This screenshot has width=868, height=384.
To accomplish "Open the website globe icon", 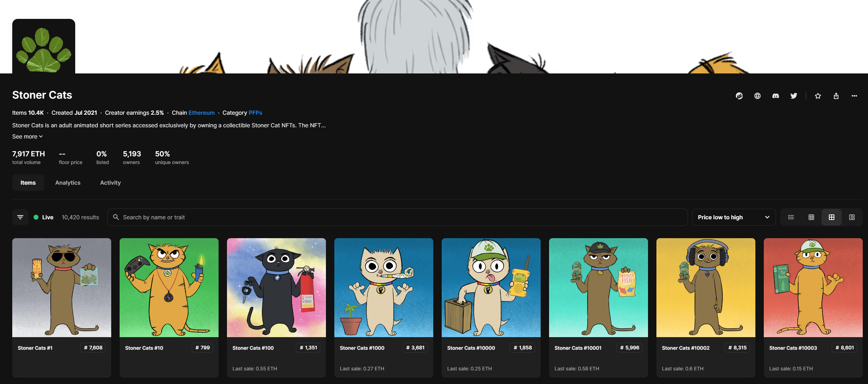I will [x=757, y=96].
